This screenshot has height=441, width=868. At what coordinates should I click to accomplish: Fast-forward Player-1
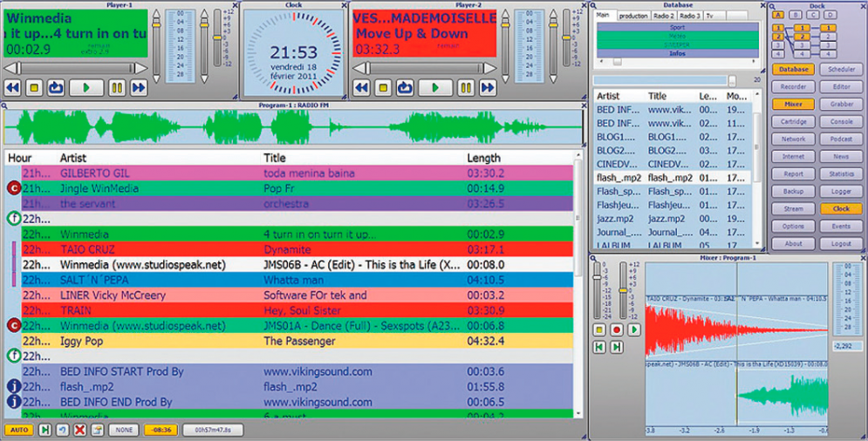pyautogui.click(x=139, y=87)
